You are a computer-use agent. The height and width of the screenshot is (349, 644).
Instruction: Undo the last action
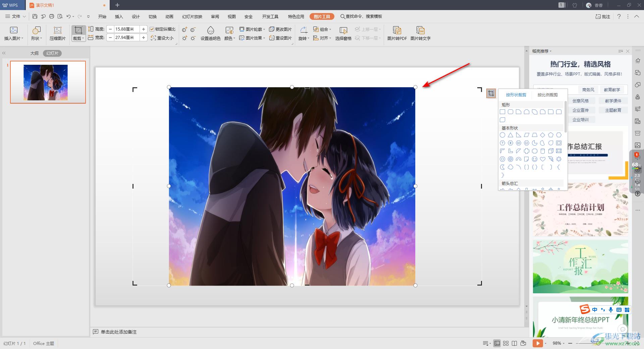[68, 16]
